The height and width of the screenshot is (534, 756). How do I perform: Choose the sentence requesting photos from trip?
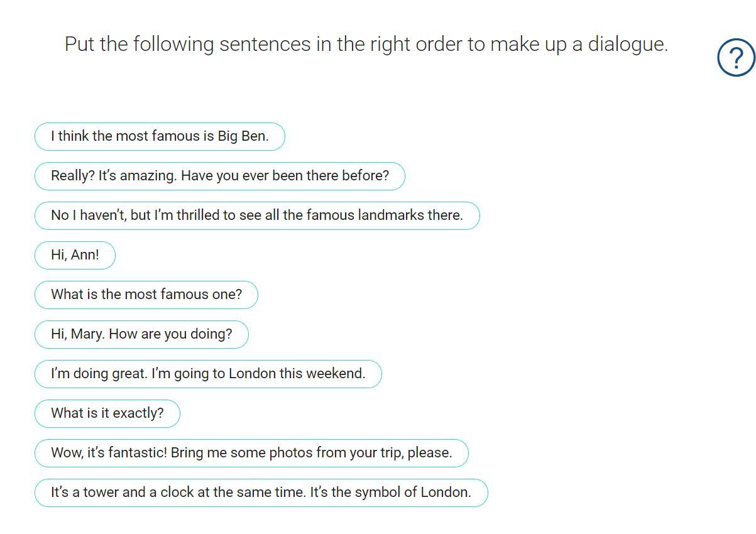click(251, 453)
